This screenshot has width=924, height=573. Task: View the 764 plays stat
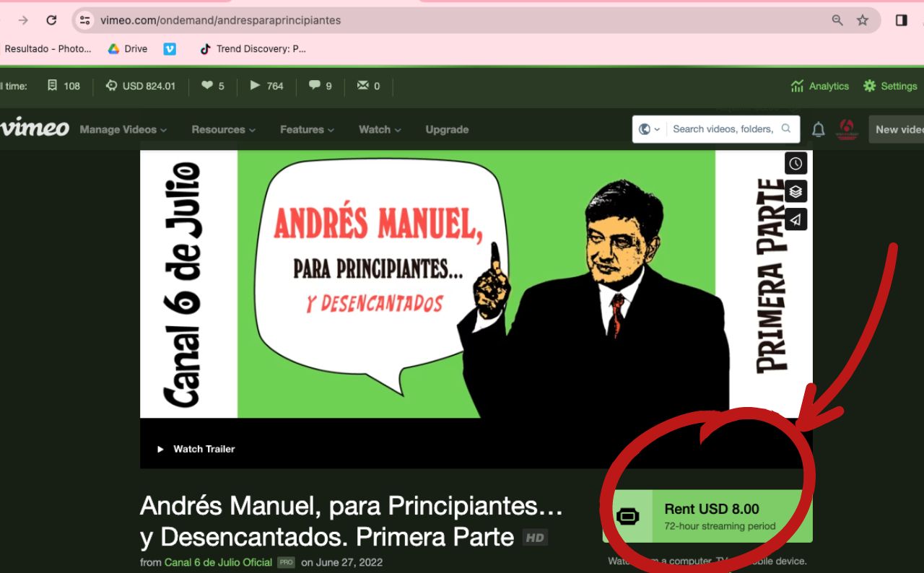click(266, 86)
